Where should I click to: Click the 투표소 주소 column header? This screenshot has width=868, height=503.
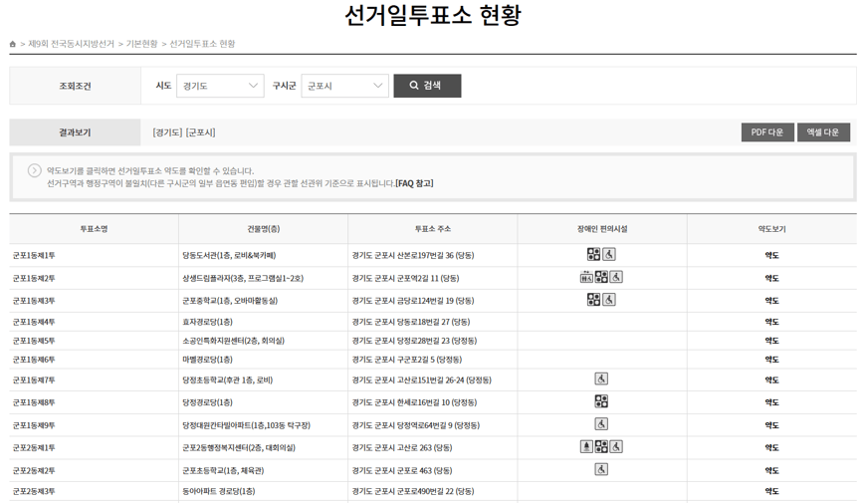click(x=433, y=229)
